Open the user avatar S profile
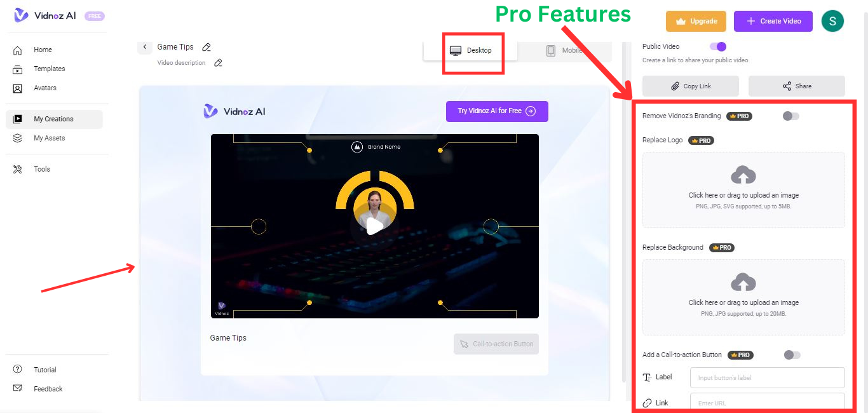This screenshot has width=868, height=413. [832, 21]
